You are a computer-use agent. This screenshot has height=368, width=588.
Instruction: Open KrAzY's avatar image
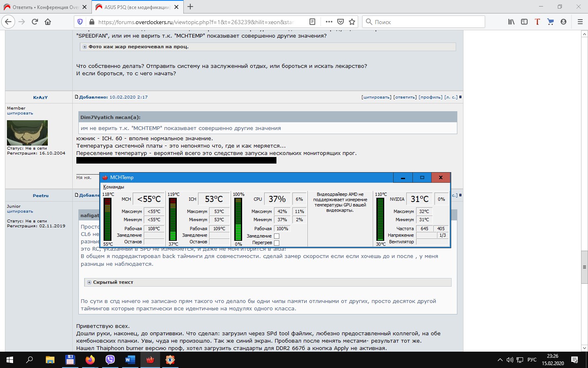pos(27,133)
